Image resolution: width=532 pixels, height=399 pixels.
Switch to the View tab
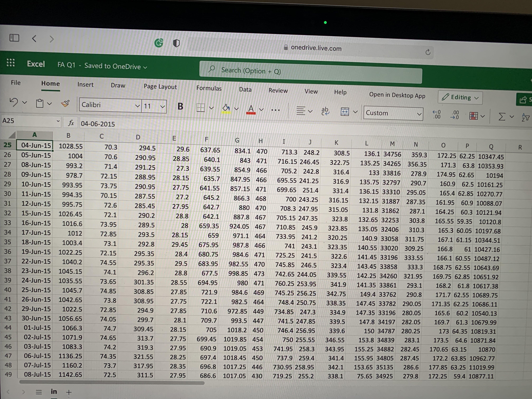(x=311, y=91)
